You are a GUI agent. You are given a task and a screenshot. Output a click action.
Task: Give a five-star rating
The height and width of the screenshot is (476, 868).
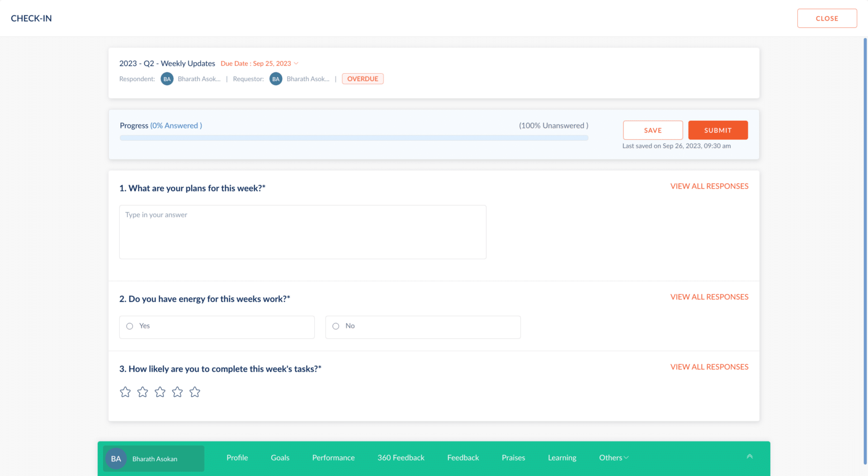[195, 392]
